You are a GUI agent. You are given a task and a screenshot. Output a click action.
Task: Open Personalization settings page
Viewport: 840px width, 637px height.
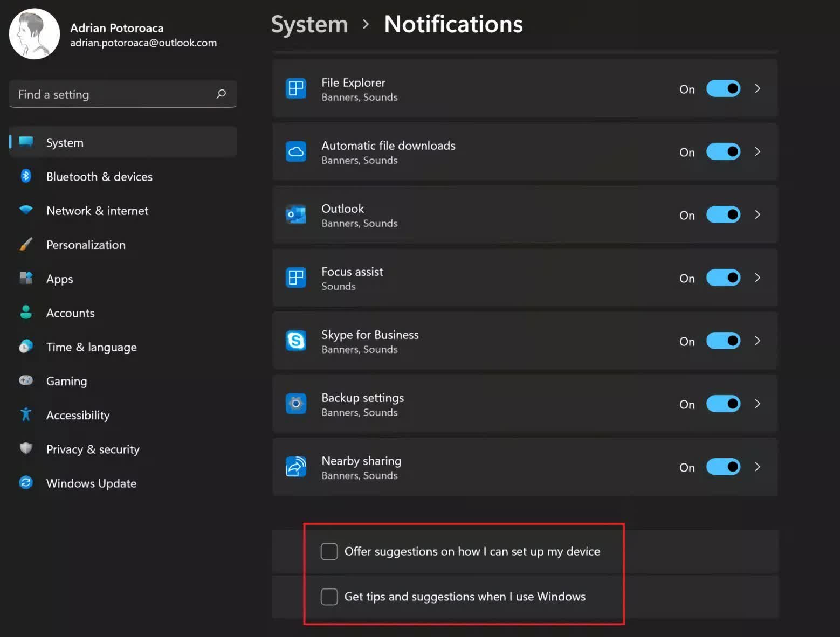pos(123,245)
